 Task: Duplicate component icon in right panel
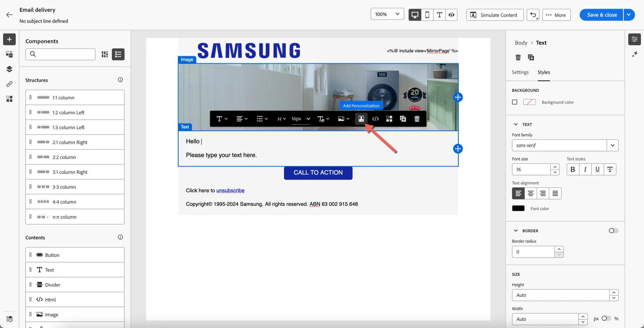(531, 57)
